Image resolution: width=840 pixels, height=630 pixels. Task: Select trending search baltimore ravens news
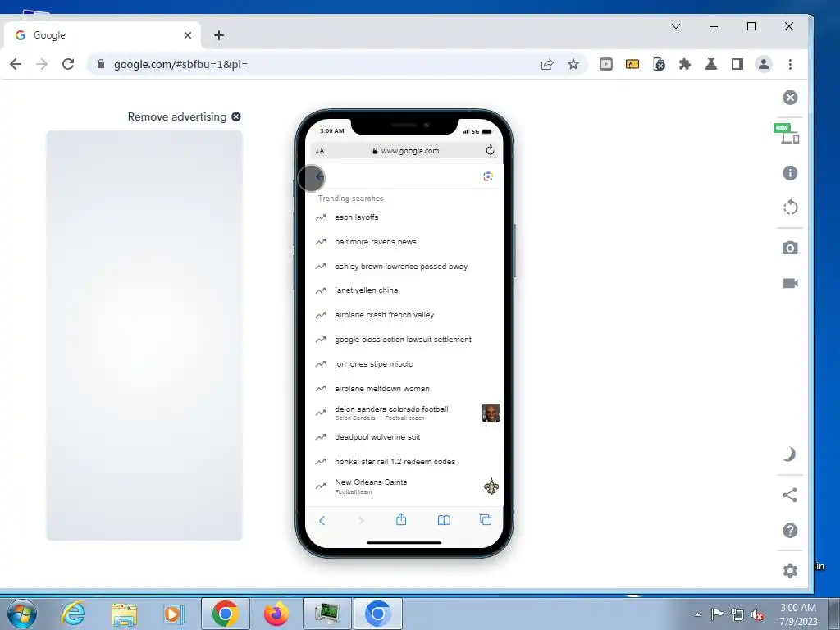(404, 242)
